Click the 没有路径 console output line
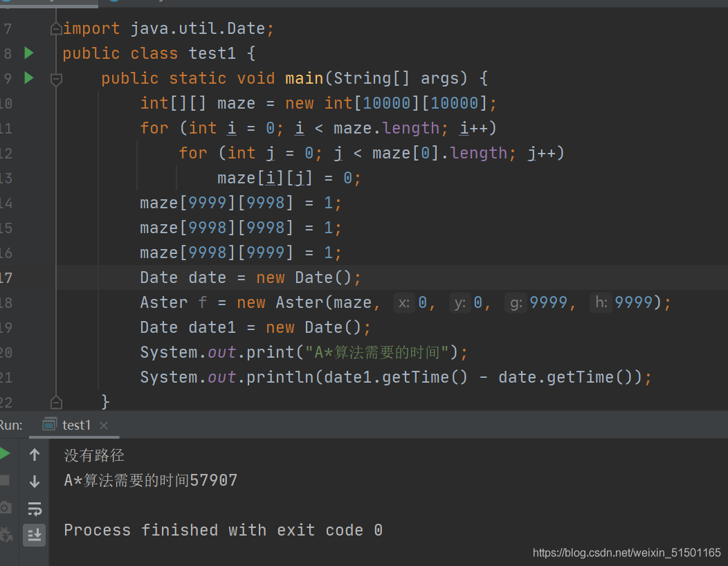This screenshot has width=728, height=566. tap(94, 455)
